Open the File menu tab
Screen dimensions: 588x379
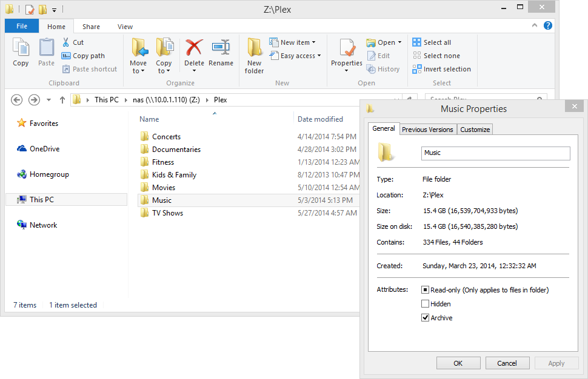(x=22, y=26)
